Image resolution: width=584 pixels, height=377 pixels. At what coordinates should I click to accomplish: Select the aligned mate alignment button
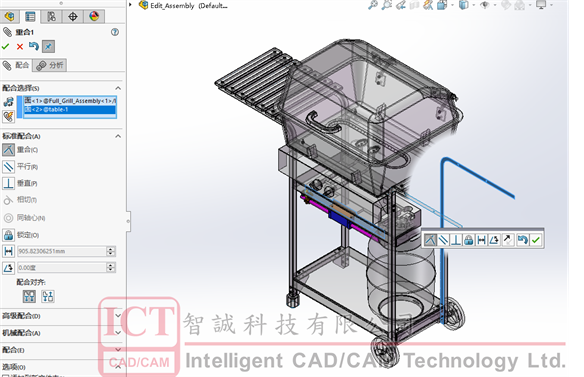point(29,297)
